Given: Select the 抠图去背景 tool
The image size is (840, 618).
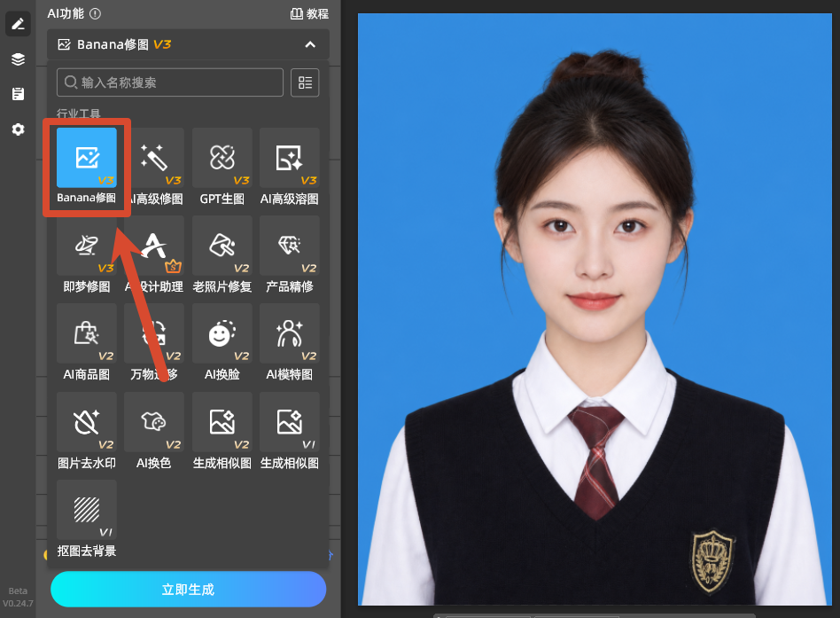Looking at the screenshot, I should [86, 519].
